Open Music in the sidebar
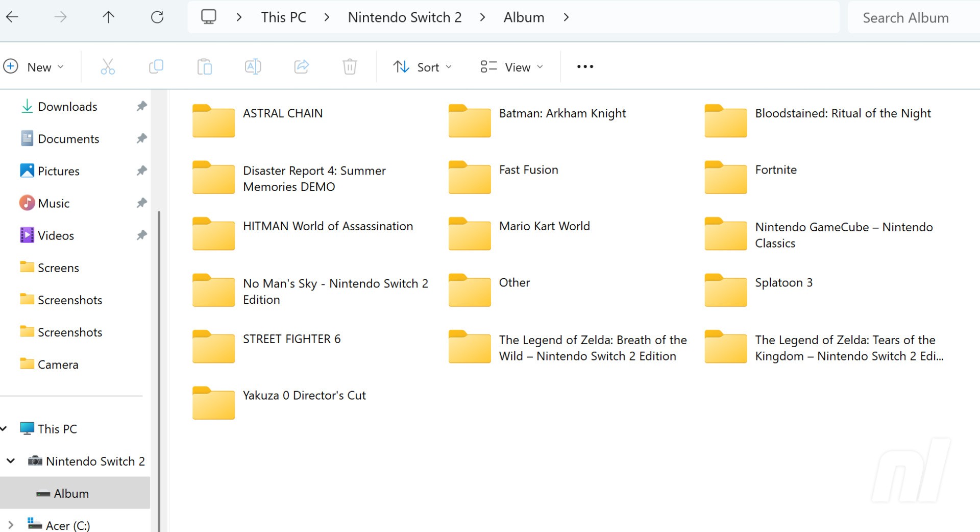 [53, 203]
